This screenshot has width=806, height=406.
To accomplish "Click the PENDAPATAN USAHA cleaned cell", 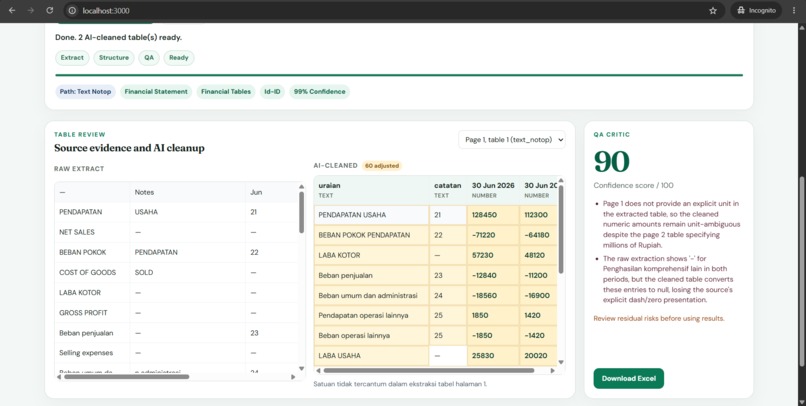I will coord(372,215).
